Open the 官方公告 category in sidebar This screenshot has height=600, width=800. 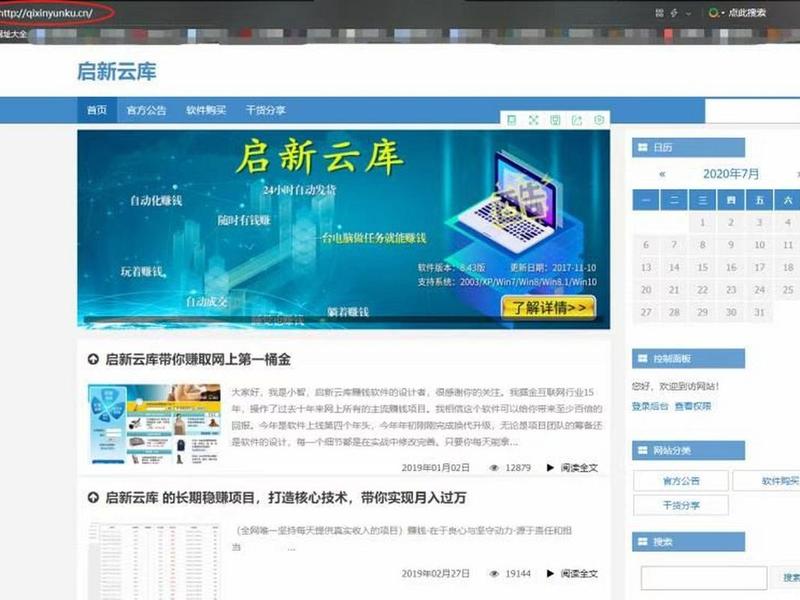(681, 481)
